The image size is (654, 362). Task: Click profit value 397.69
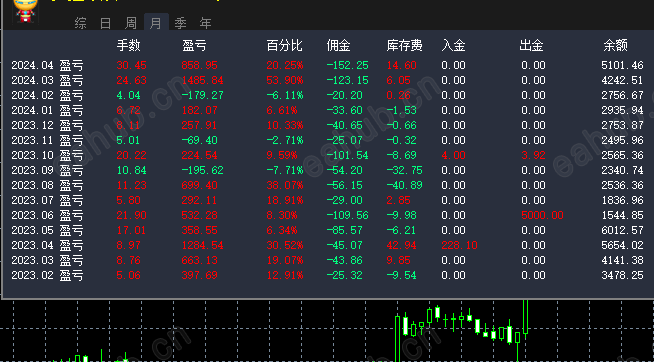[200, 276]
